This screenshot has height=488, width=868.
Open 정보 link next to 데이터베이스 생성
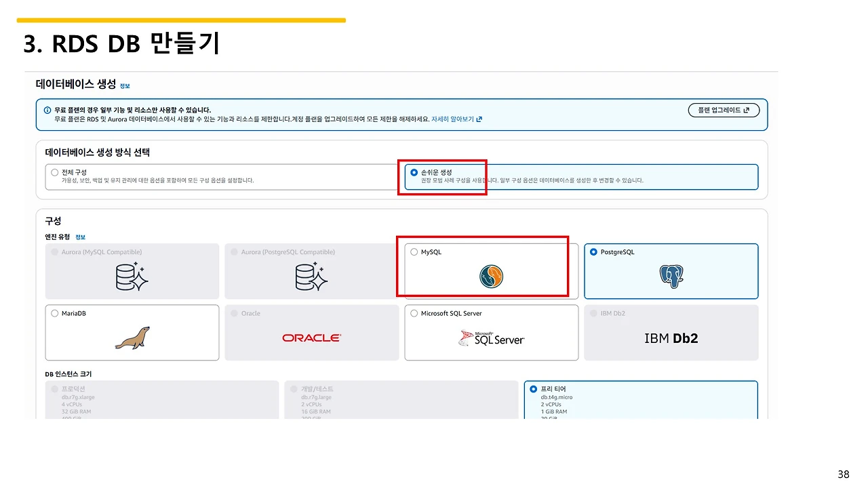(125, 86)
